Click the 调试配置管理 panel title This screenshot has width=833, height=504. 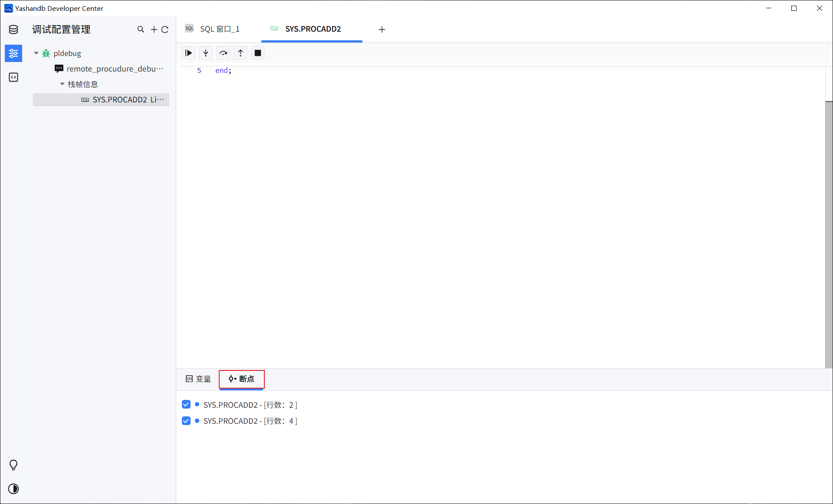61,29
